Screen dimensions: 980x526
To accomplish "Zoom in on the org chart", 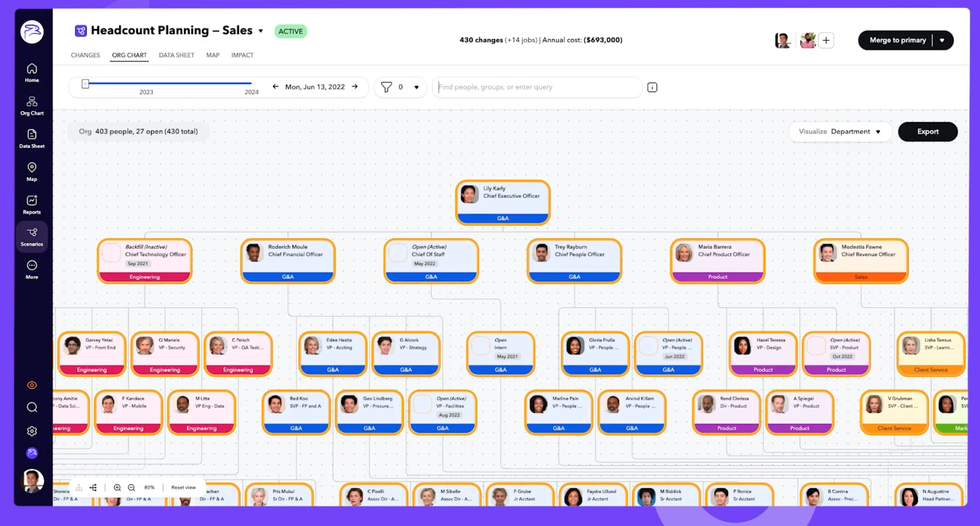I will [x=117, y=487].
